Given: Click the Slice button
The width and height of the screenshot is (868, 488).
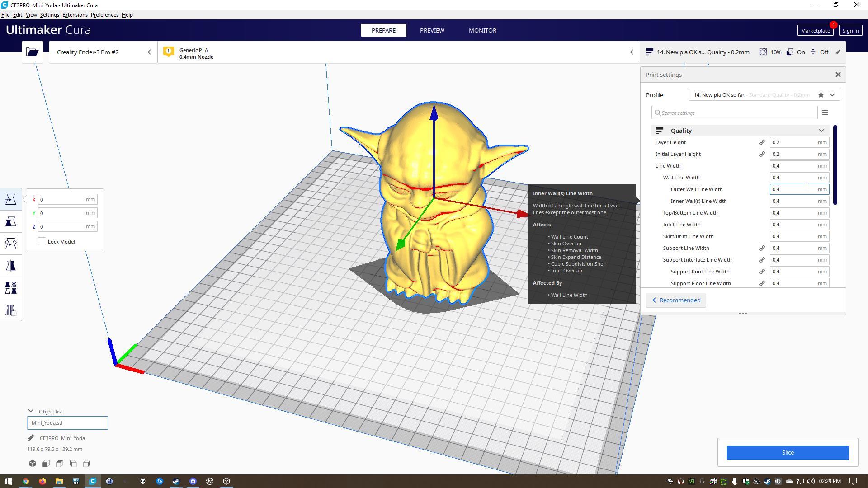Looking at the screenshot, I should click(788, 452).
